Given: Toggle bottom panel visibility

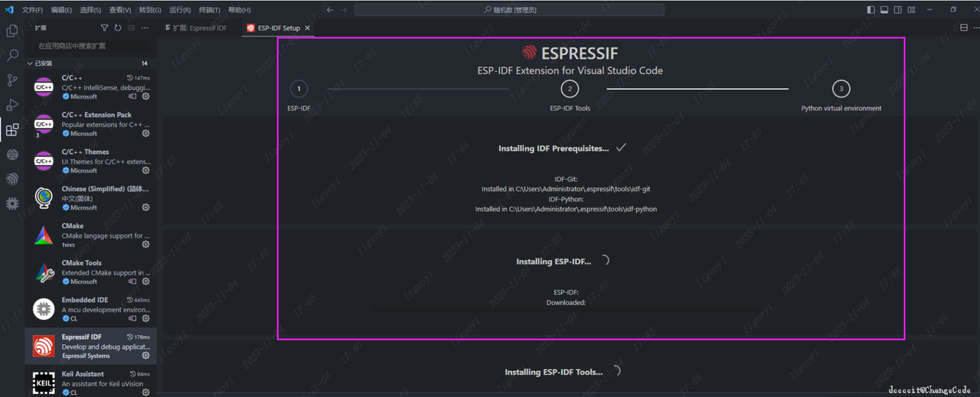Looking at the screenshot, I should 884,10.
